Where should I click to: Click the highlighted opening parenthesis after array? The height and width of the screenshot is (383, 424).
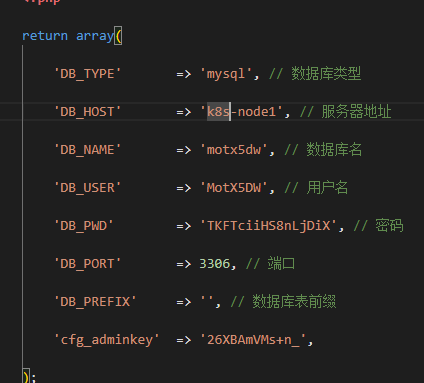pos(118,36)
